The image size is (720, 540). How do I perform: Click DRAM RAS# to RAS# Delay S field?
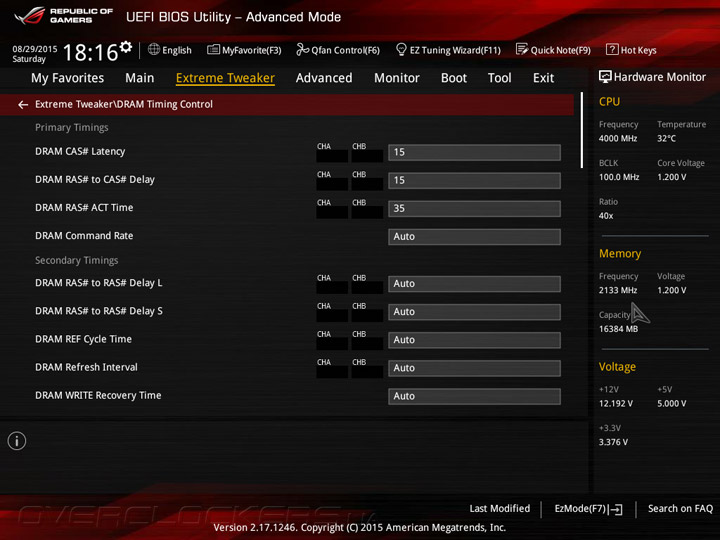474,312
